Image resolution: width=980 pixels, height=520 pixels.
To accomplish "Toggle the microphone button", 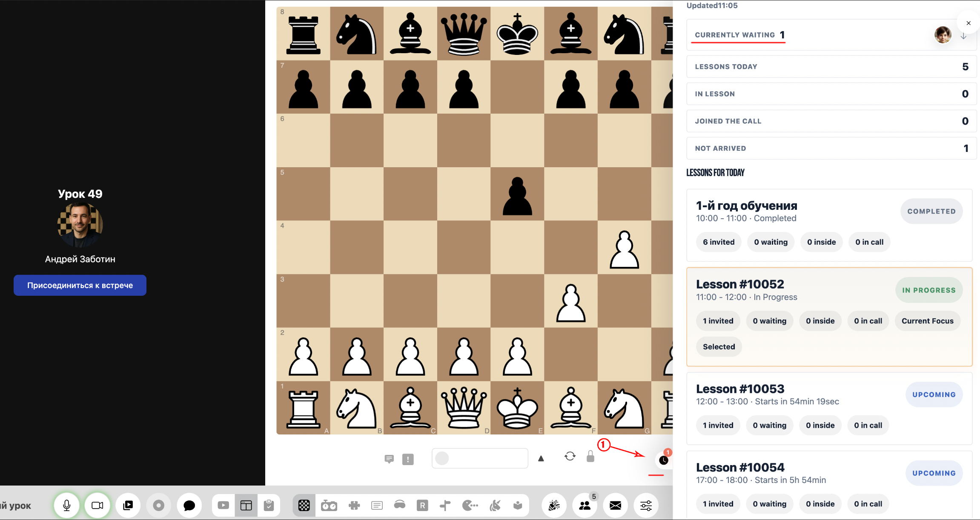I will point(67,505).
